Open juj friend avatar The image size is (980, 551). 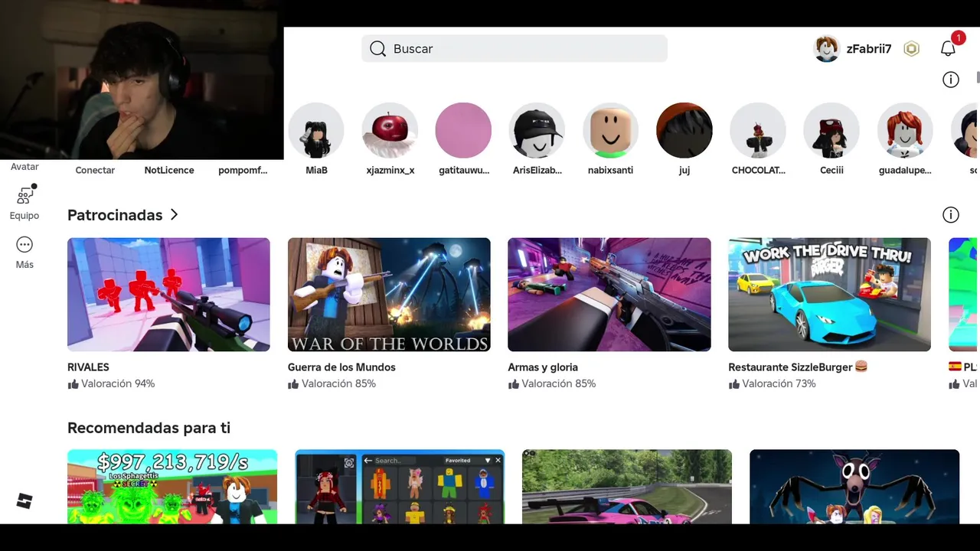684,131
